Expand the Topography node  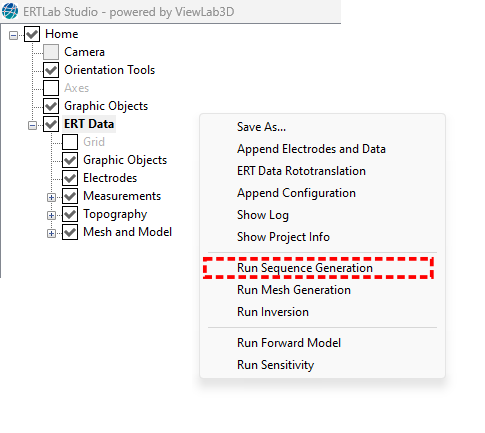pos(51,215)
